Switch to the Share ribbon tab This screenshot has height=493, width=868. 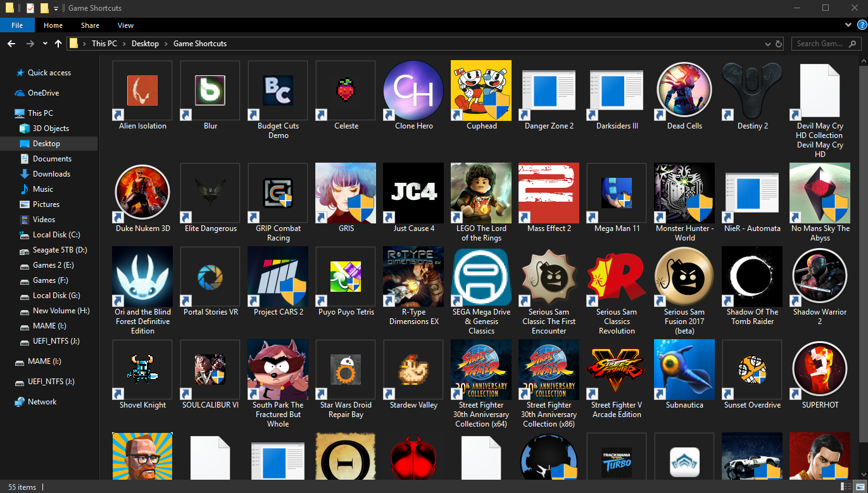(90, 25)
